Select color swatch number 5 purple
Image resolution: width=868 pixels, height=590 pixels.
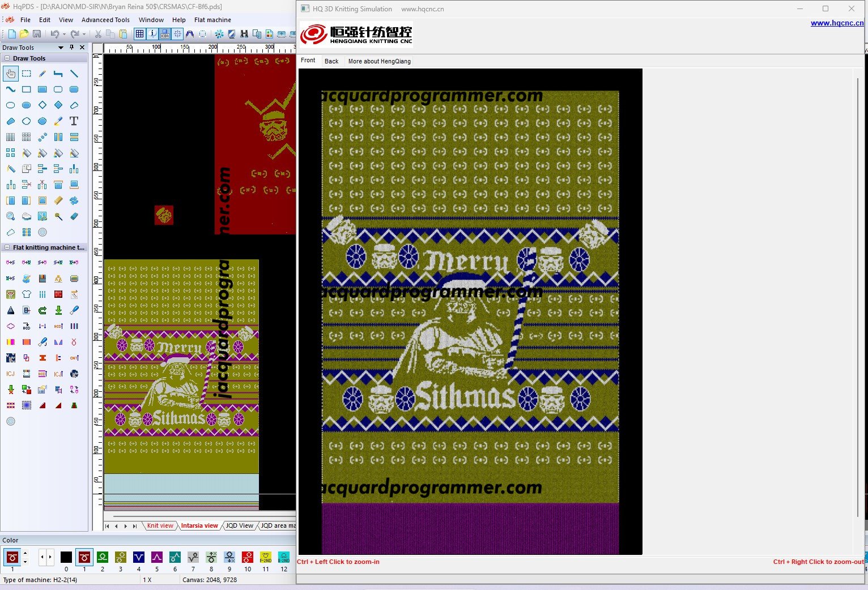[157, 557]
